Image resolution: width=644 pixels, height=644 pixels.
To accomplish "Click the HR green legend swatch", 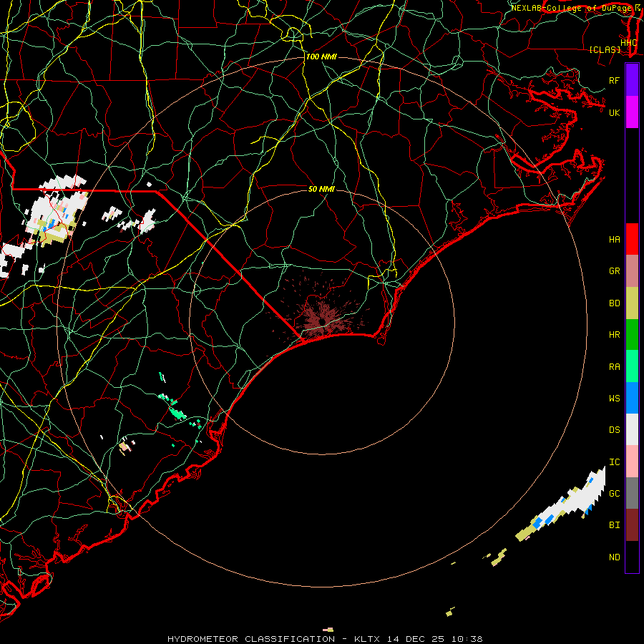I will click(x=632, y=335).
